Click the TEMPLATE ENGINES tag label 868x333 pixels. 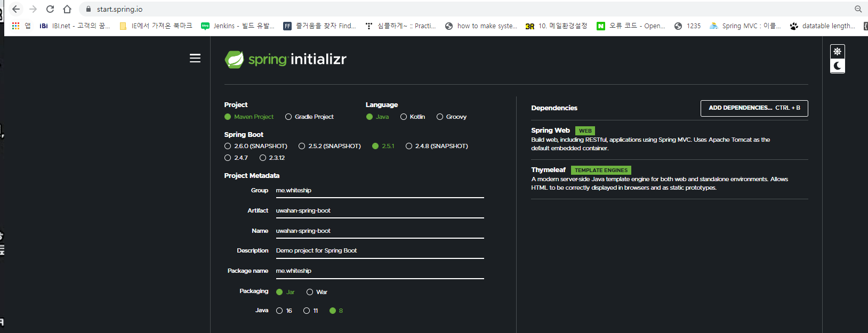[x=601, y=170]
